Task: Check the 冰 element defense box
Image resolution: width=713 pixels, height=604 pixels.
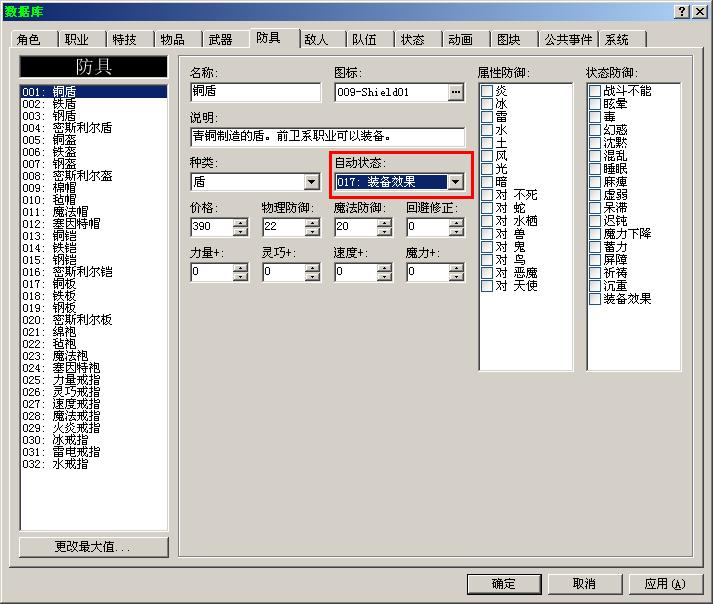Action: pos(487,104)
